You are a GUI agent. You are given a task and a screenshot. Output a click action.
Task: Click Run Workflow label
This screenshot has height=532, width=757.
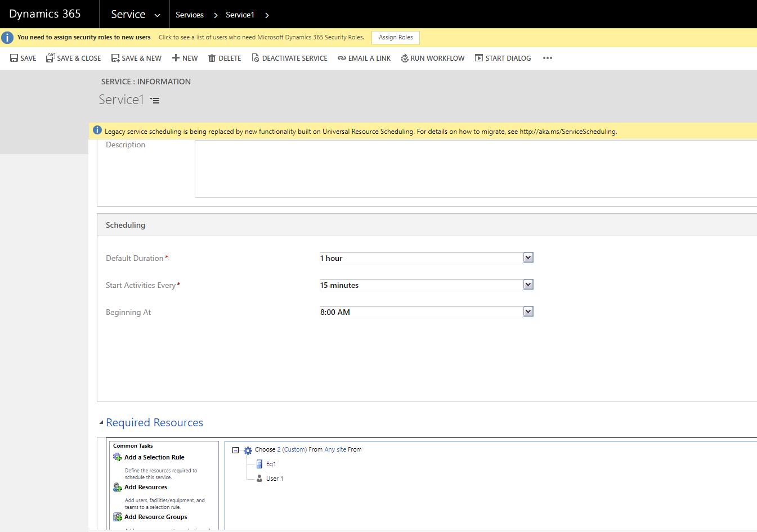(x=437, y=58)
